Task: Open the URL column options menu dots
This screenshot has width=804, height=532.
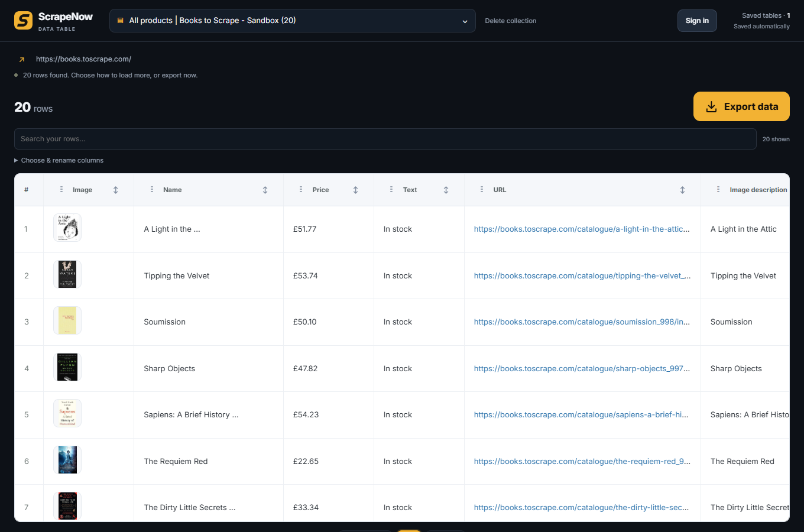Action: click(482, 190)
